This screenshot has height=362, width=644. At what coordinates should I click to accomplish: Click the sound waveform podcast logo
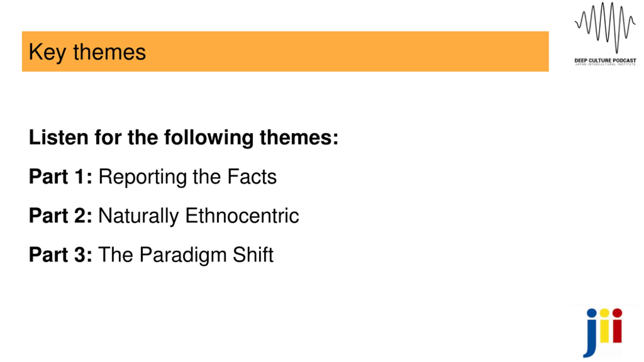pos(605,28)
